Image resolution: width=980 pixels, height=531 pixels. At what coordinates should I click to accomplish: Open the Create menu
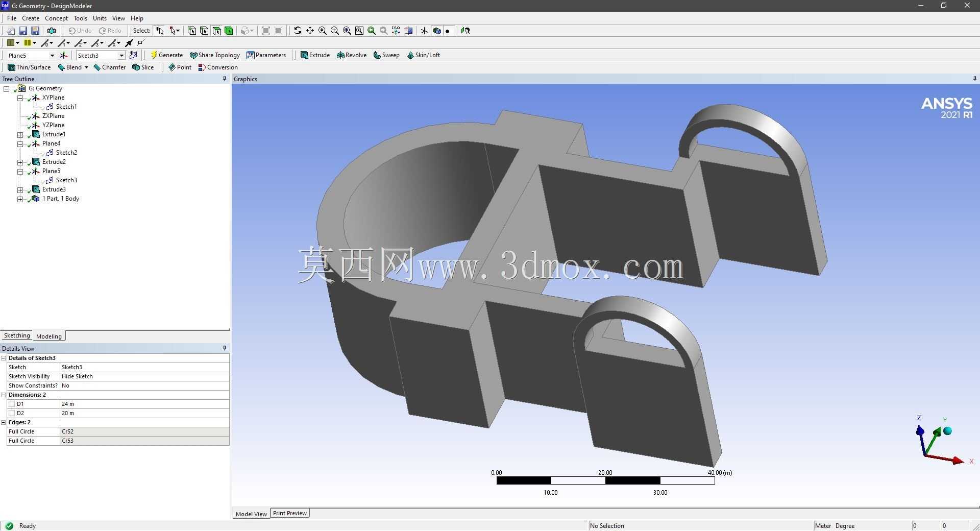(31, 18)
